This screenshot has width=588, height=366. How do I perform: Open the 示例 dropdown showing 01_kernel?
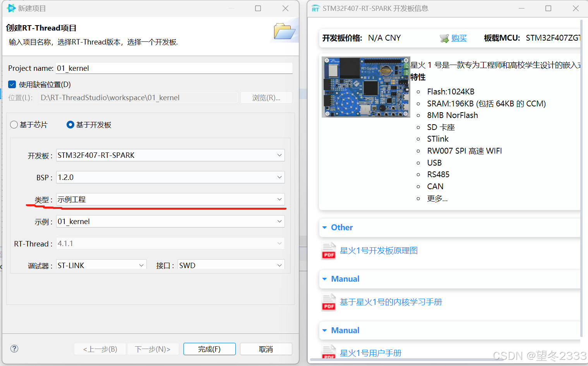tap(170, 221)
